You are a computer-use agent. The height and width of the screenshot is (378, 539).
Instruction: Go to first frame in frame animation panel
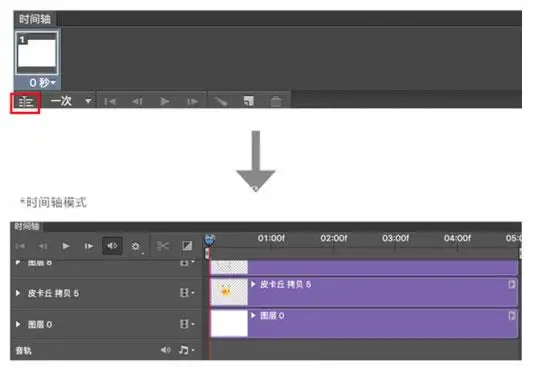click(110, 101)
